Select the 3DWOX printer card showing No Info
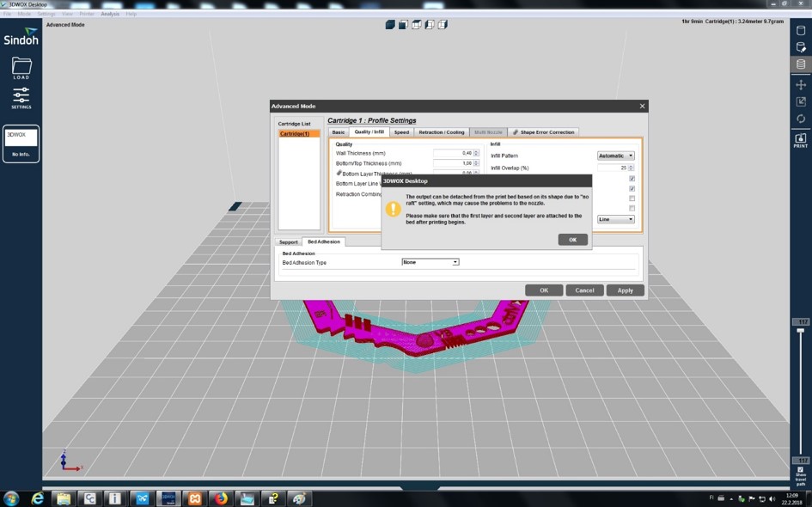The image size is (812, 507). [x=21, y=144]
